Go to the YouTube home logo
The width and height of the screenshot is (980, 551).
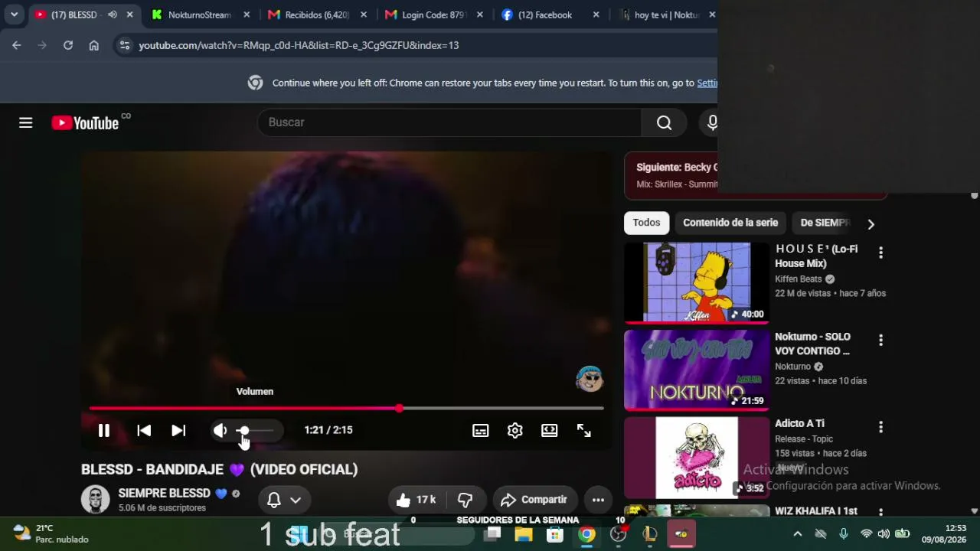[x=85, y=123]
